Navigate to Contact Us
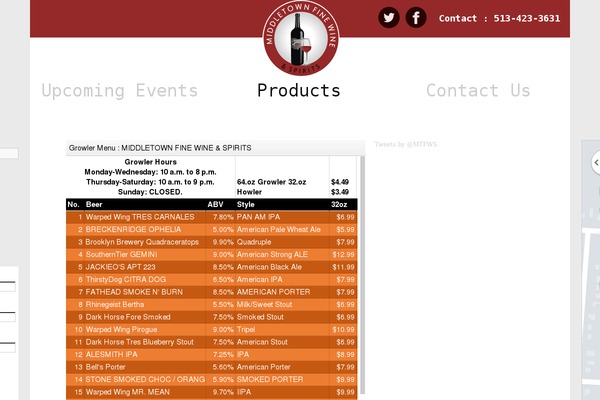The height and width of the screenshot is (400, 600). [x=478, y=91]
